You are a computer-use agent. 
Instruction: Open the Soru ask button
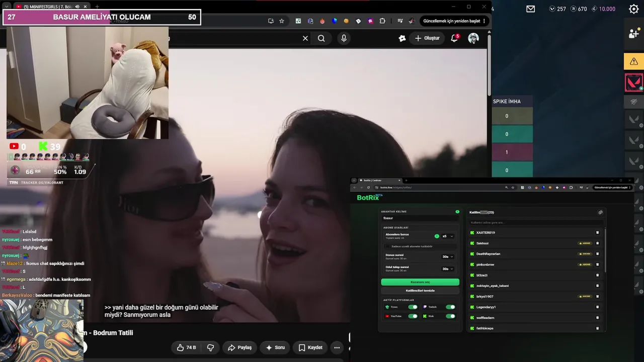tap(275, 347)
